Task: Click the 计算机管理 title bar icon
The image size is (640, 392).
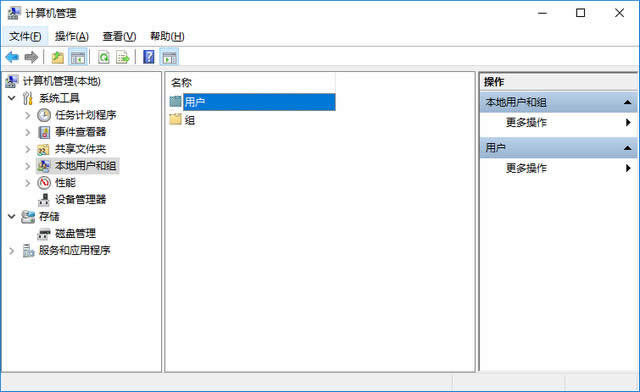Action: click(x=13, y=13)
